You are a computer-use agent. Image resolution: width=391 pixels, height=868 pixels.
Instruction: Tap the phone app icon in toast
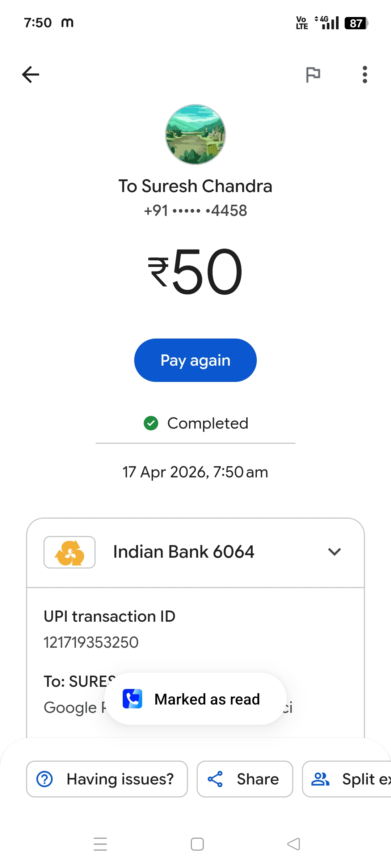click(133, 699)
